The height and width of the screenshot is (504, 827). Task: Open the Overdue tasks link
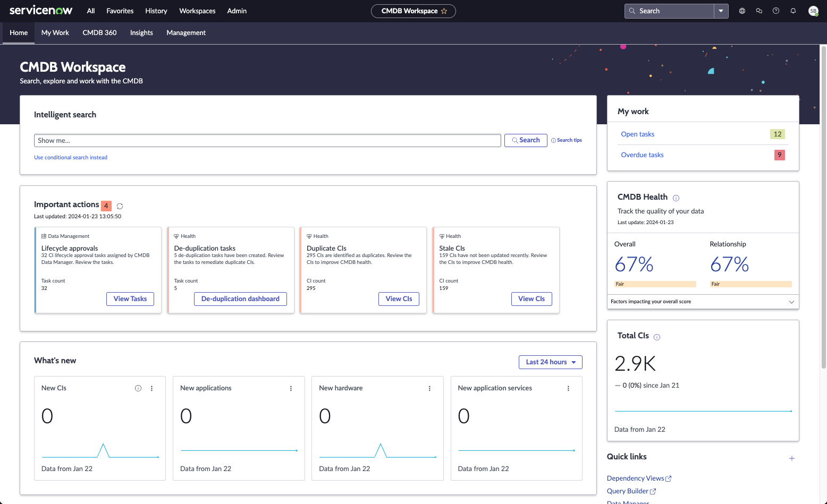click(x=642, y=155)
